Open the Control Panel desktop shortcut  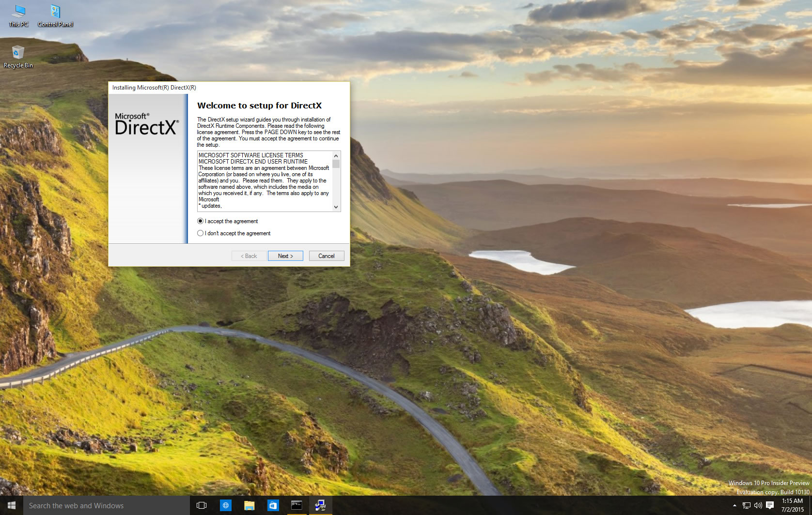(x=55, y=15)
